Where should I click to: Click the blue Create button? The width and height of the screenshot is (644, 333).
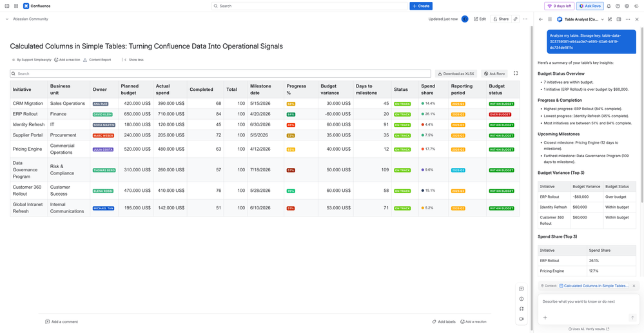point(421,6)
